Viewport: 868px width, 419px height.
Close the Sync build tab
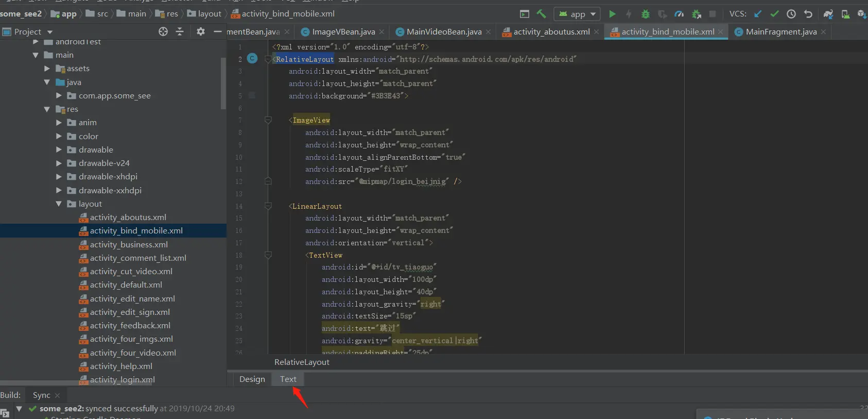click(x=57, y=395)
